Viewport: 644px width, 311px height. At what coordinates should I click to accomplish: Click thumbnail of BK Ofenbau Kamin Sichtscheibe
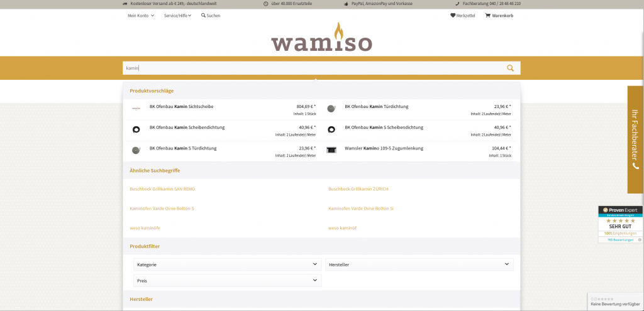click(136, 109)
